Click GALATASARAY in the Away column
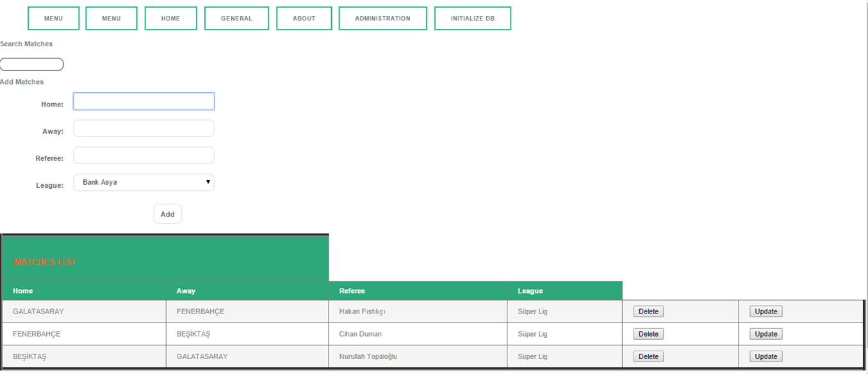Screen dimensions: 868x375 (x=202, y=356)
